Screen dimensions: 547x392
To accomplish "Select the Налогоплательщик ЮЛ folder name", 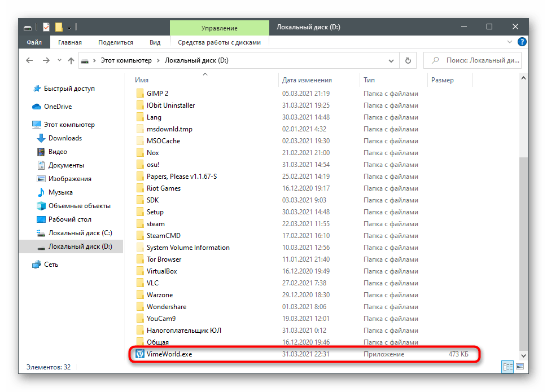I will [x=184, y=331].
